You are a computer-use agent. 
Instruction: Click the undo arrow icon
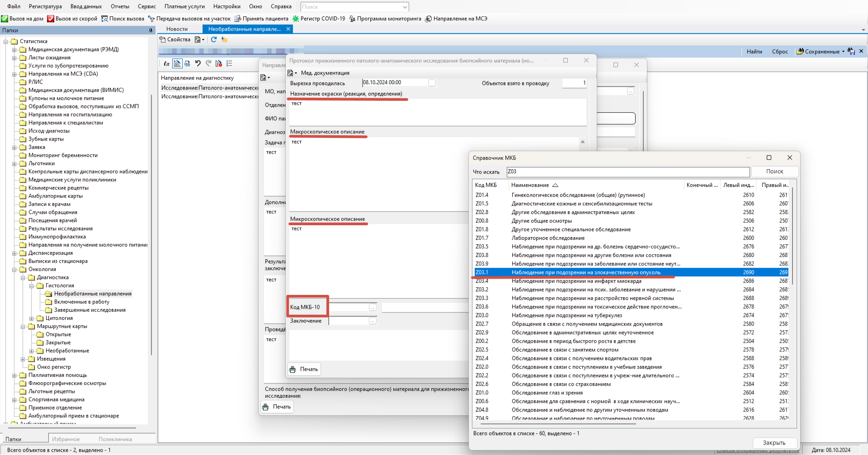[x=198, y=63]
